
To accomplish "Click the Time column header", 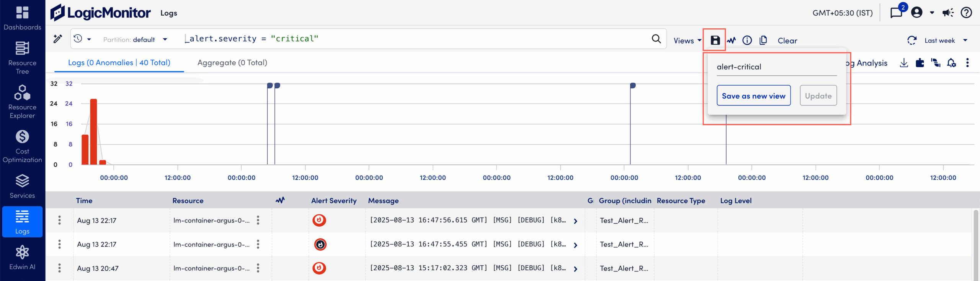I will pyautogui.click(x=84, y=201).
